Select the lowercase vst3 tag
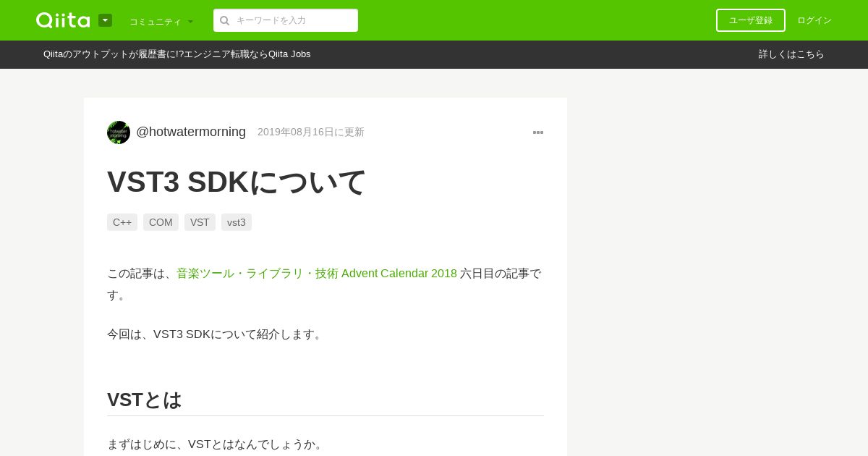Viewport: 868px width, 456px height. point(237,222)
